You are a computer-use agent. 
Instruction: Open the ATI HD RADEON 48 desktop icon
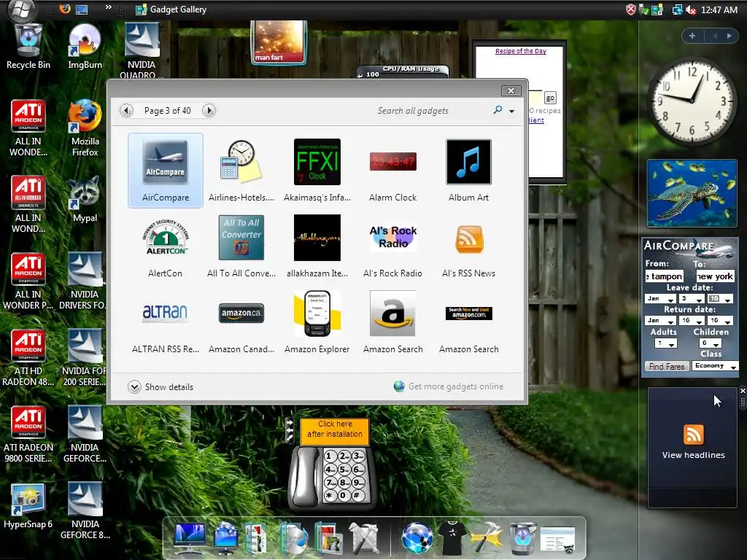(x=28, y=358)
